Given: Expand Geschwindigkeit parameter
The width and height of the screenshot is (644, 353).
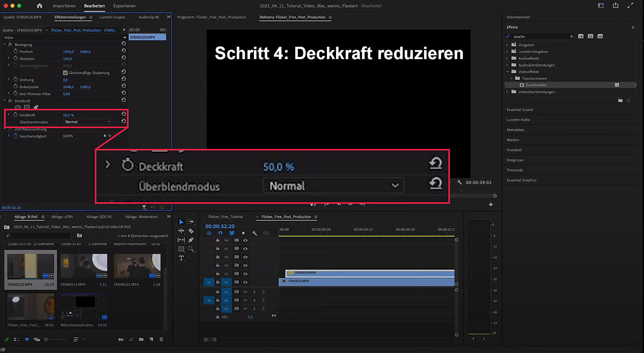Looking at the screenshot, I should pos(9,136).
